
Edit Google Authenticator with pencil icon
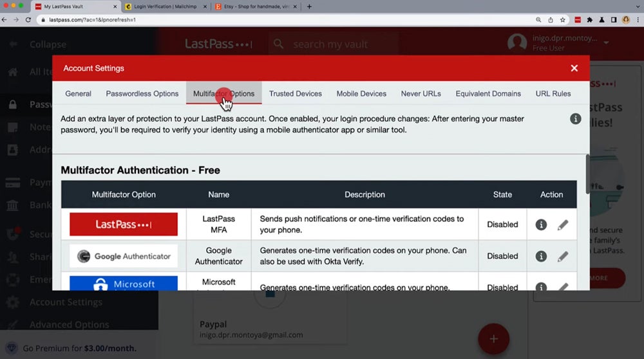coord(562,256)
